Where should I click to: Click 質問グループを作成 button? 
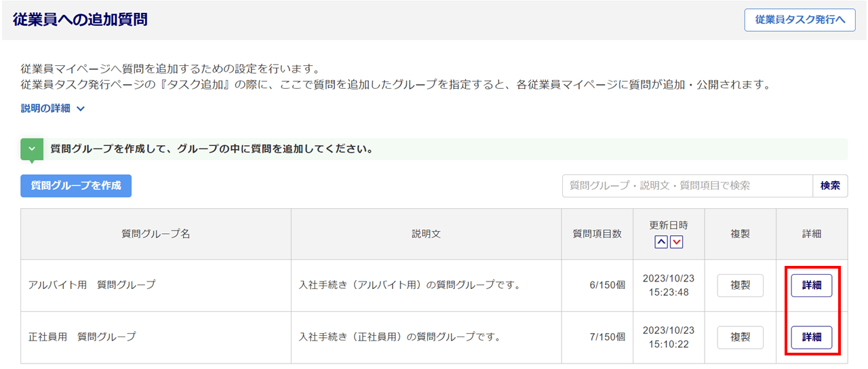pyautogui.click(x=76, y=185)
